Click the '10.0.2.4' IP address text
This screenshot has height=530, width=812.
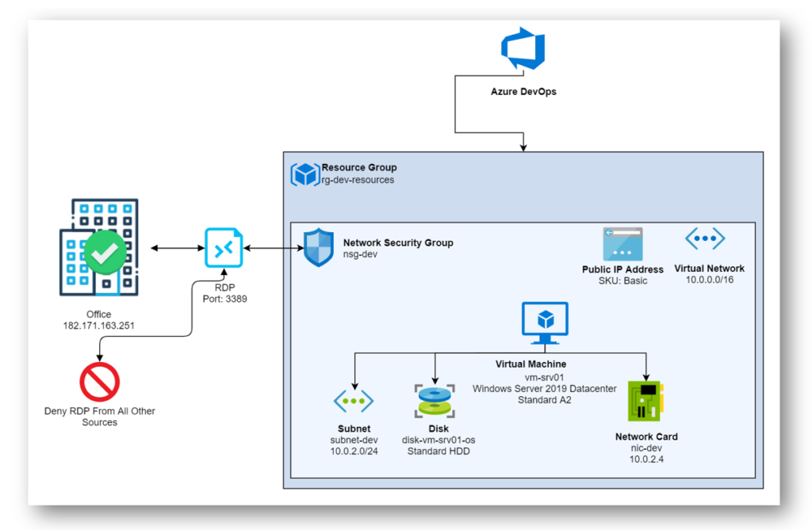pyautogui.click(x=646, y=459)
